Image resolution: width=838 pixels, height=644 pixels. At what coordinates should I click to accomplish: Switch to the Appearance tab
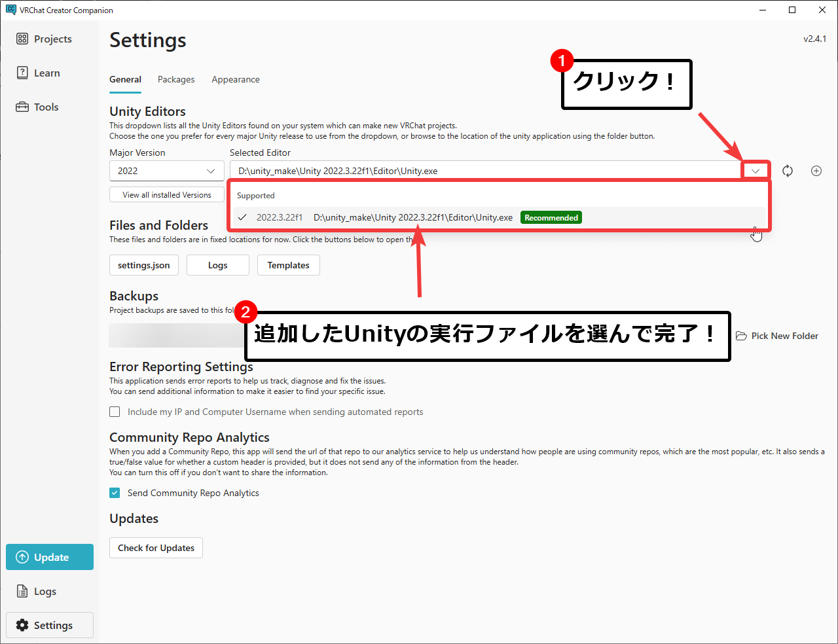click(x=236, y=80)
